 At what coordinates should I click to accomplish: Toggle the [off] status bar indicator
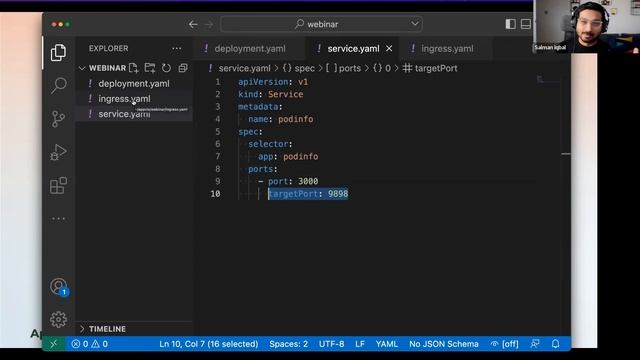point(504,344)
